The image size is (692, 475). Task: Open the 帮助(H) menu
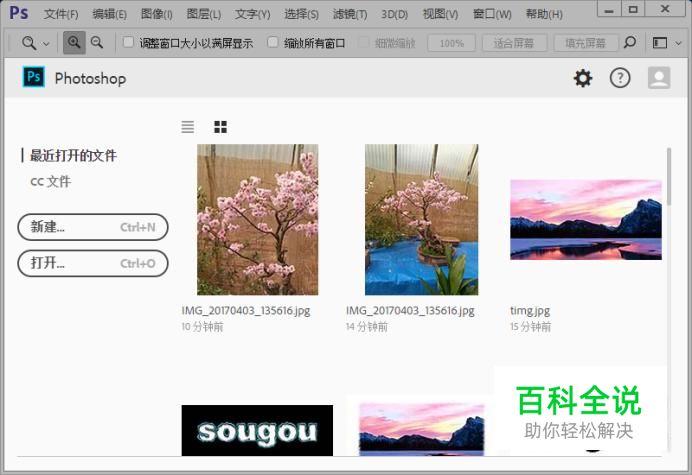(544, 14)
